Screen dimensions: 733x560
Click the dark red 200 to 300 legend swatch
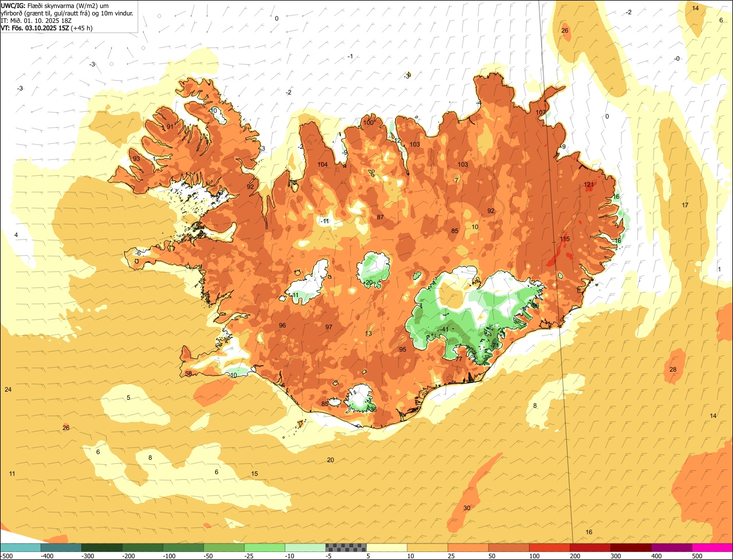point(590,548)
